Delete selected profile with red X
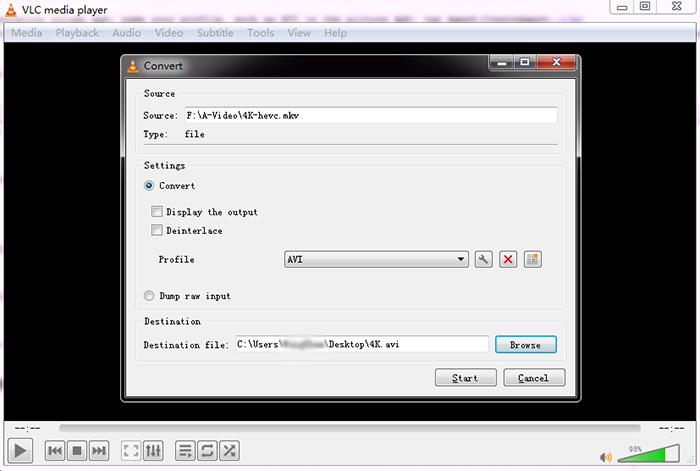The width and height of the screenshot is (700, 471). (x=508, y=260)
